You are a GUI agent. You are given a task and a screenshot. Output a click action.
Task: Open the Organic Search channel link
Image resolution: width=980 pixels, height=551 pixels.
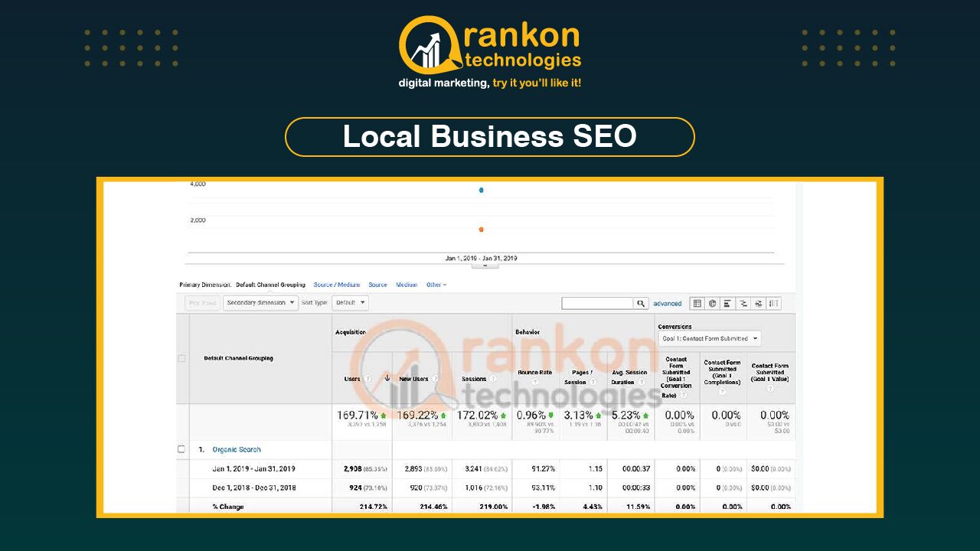click(237, 450)
